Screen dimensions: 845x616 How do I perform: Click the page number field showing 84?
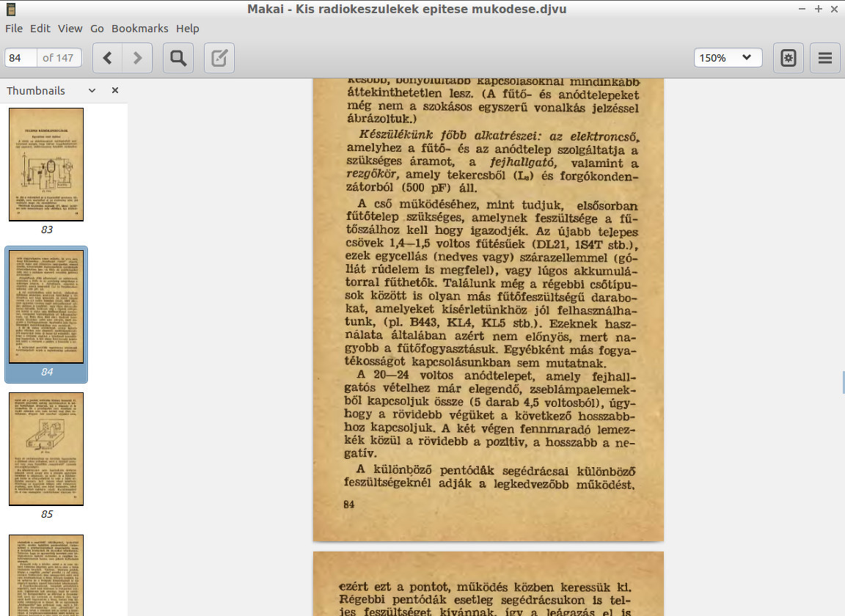[21, 58]
